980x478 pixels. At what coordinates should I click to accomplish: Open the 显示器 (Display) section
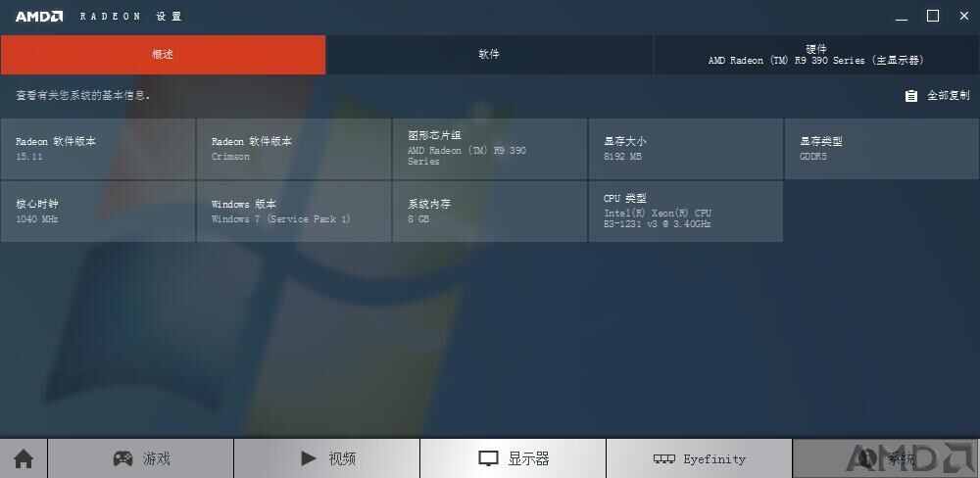coord(514,459)
